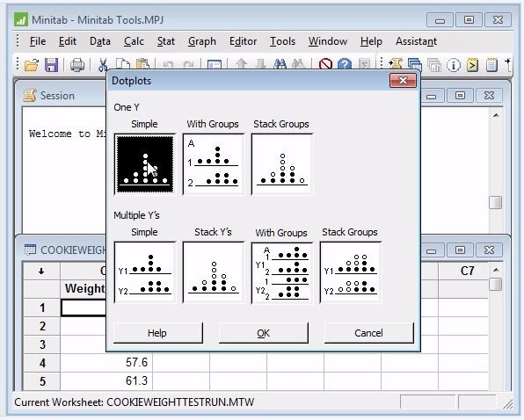Select One Y Stack Groups dotplot
Image resolution: width=524 pixels, height=420 pixels.
[282, 164]
